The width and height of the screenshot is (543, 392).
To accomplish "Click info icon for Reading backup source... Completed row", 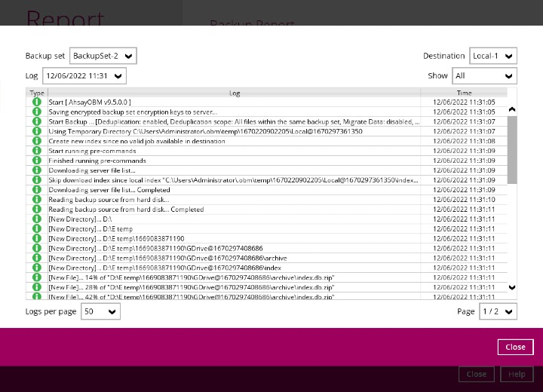I will click(37, 209).
